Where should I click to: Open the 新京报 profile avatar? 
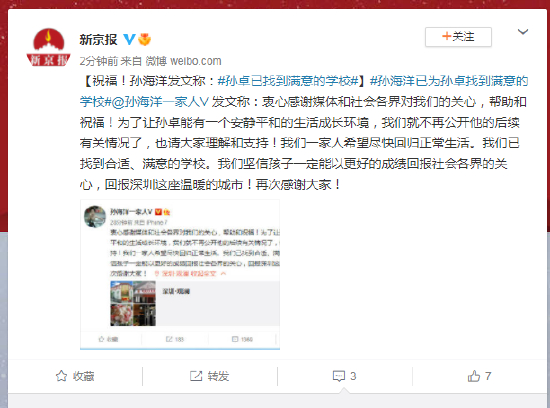[x=48, y=47]
